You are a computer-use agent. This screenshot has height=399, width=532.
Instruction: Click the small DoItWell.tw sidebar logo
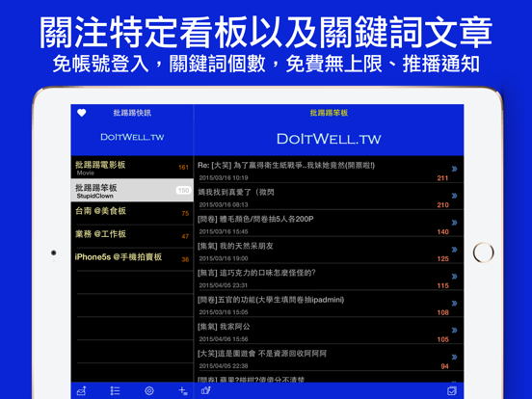pos(132,137)
